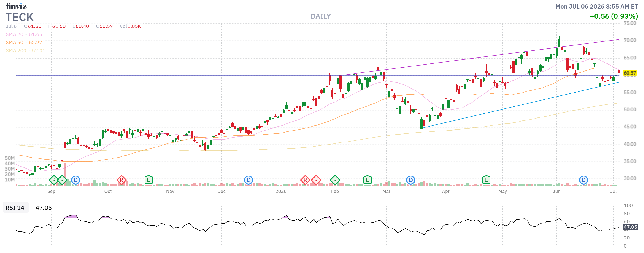Click the +0.56 (0.93%) change value

click(614, 16)
